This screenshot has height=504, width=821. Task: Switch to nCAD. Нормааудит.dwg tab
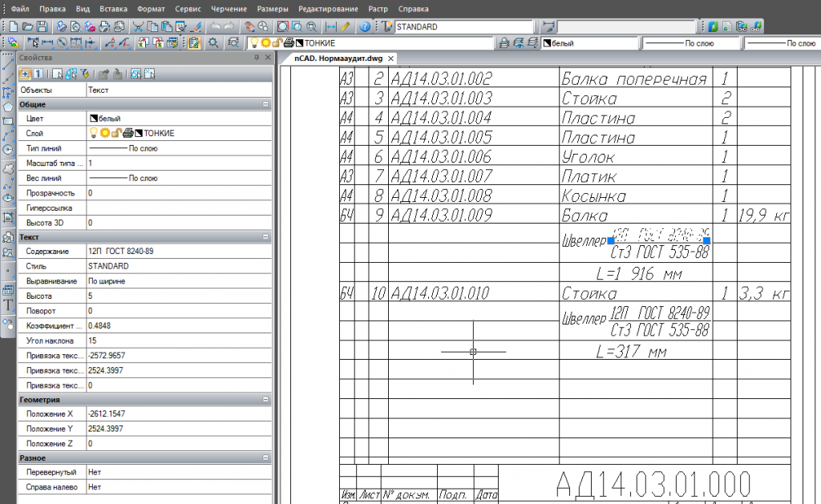click(338, 58)
